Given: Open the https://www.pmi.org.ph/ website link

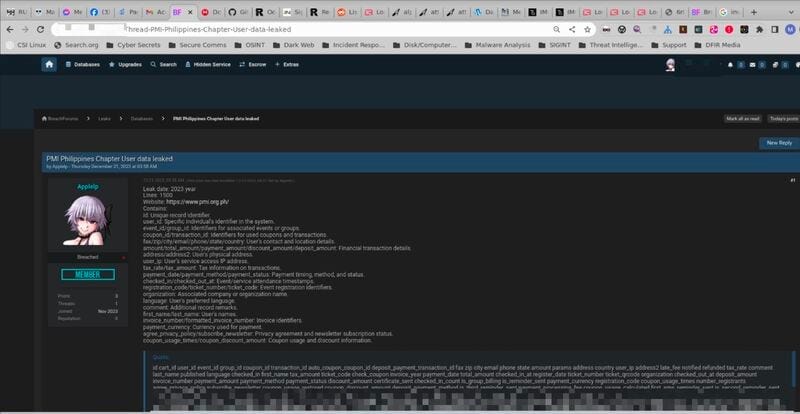Looking at the screenshot, I should 197,202.
